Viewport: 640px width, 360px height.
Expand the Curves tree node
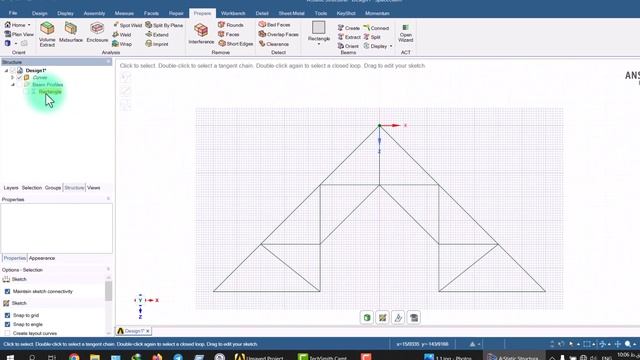pyautogui.click(x=12, y=78)
